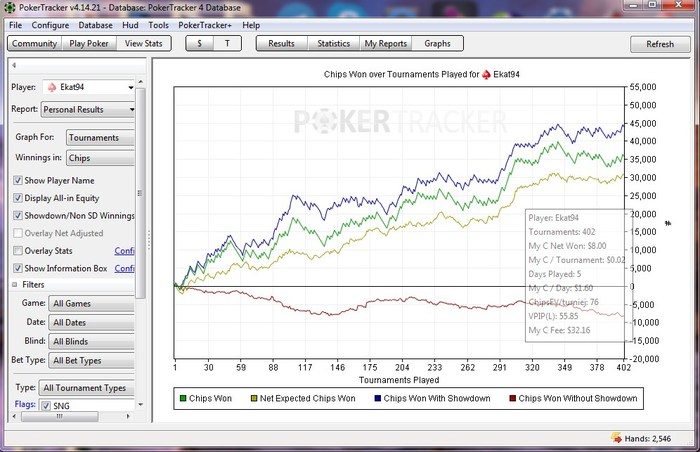Click Configure link beside Overlay Stats
This screenshot has height=452, width=700.
point(125,251)
